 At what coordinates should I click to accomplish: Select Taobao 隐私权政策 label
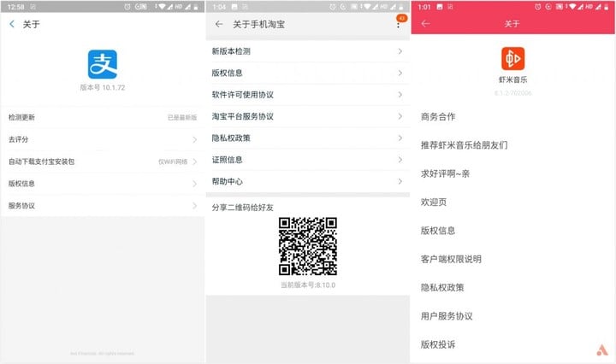click(x=231, y=138)
